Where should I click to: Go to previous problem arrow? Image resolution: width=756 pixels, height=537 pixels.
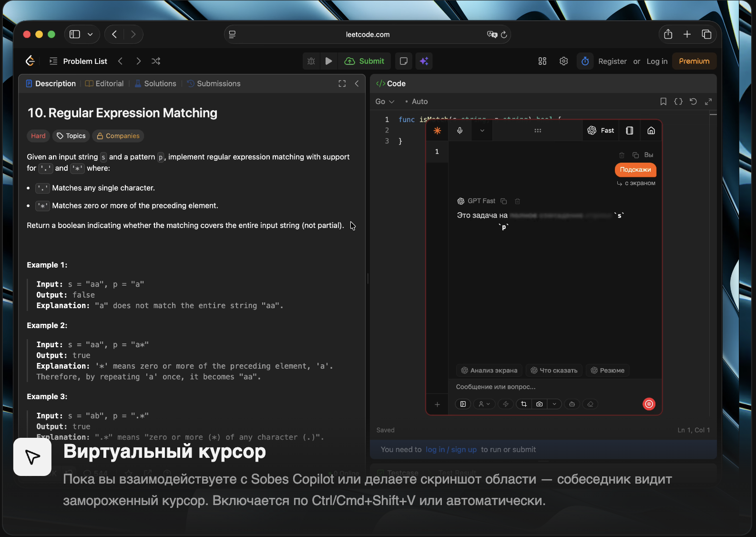click(x=121, y=61)
